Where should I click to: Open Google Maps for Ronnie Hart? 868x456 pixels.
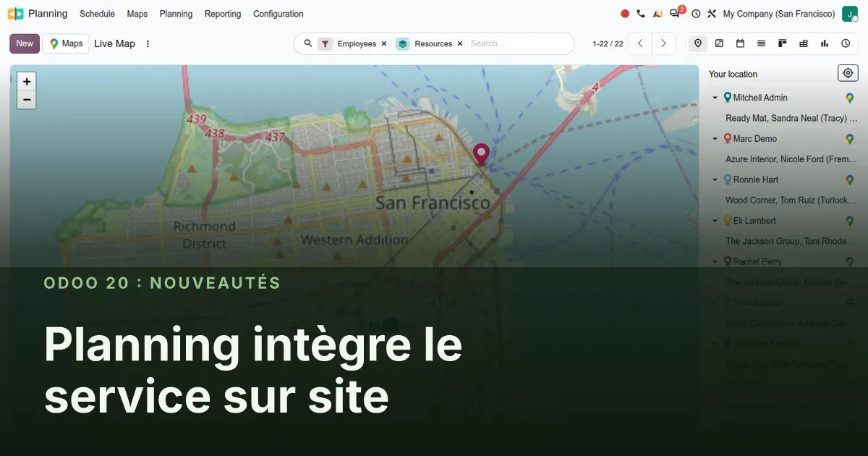[850, 180]
